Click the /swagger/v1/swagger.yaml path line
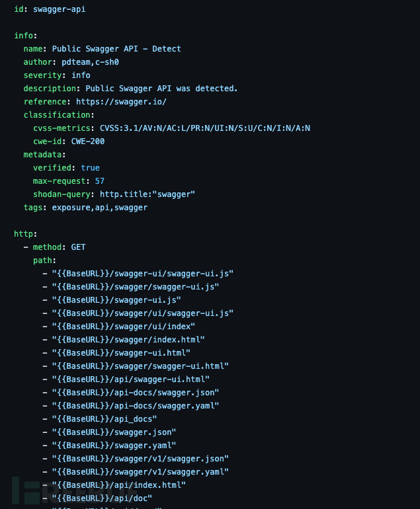Viewport: 420px width, 509px height. (140, 472)
